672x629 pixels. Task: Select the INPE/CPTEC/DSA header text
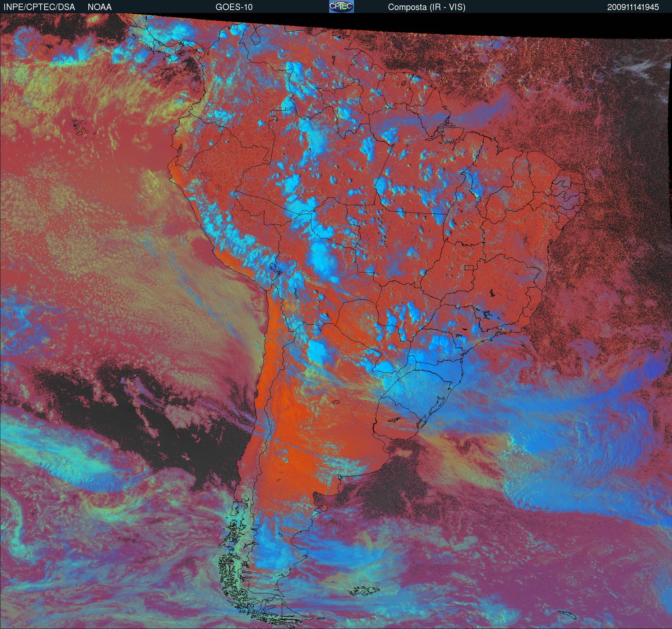click(x=39, y=7)
